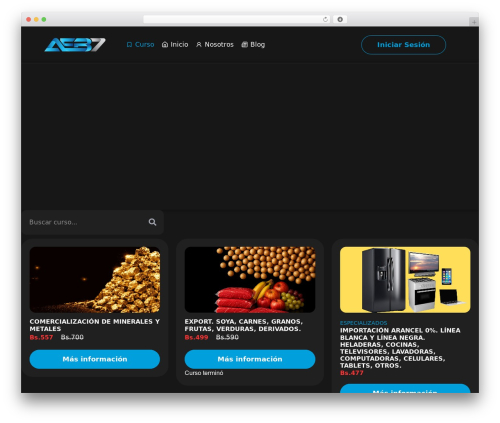
Task: Click the price Bs.499
Action: coord(196,337)
